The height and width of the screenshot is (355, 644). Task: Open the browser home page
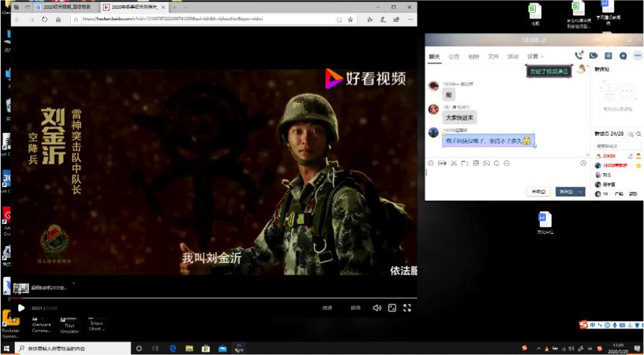point(58,19)
